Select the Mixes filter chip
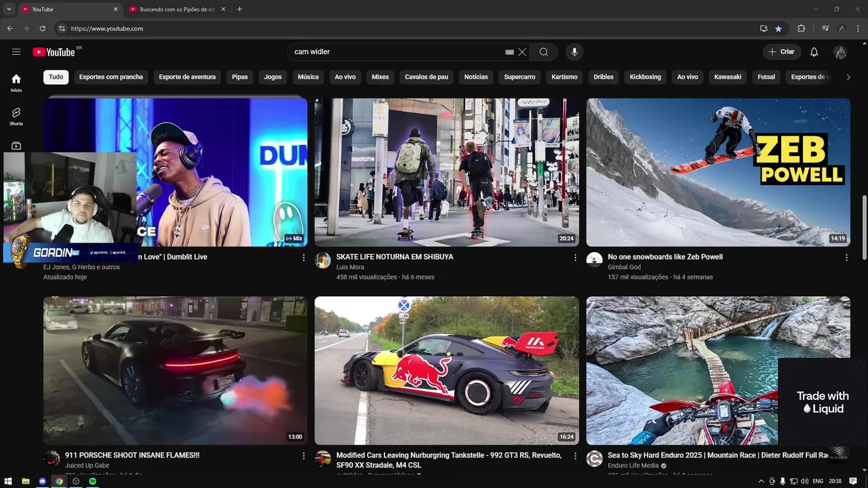Viewport: 868px width, 488px height. pyautogui.click(x=380, y=77)
